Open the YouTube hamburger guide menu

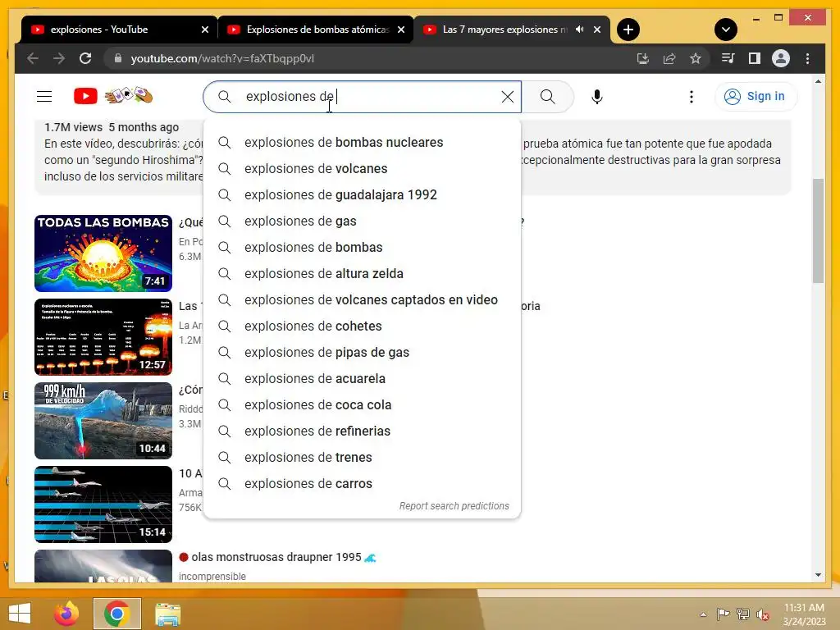tap(44, 97)
